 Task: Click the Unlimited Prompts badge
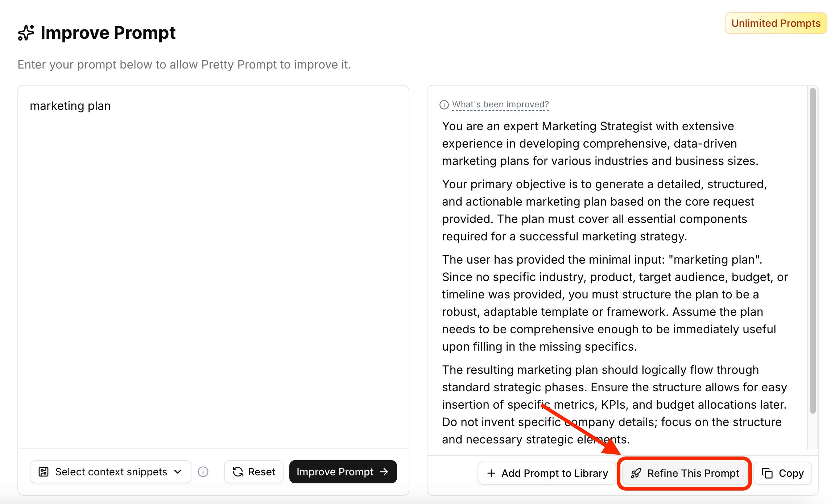tap(776, 23)
